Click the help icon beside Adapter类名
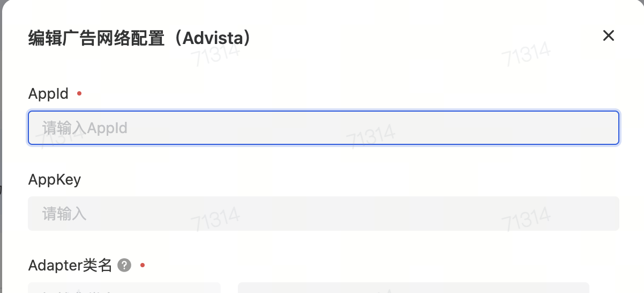644x293 pixels. pyautogui.click(x=124, y=265)
